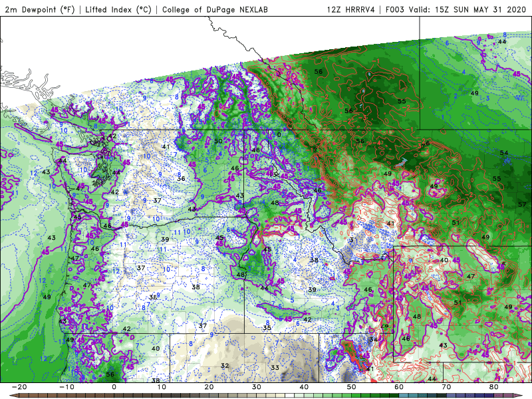The height and width of the screenshot is (399, 532).
Task: Click the "36" dewpoint value on map
Action: (x=181, y=178)
